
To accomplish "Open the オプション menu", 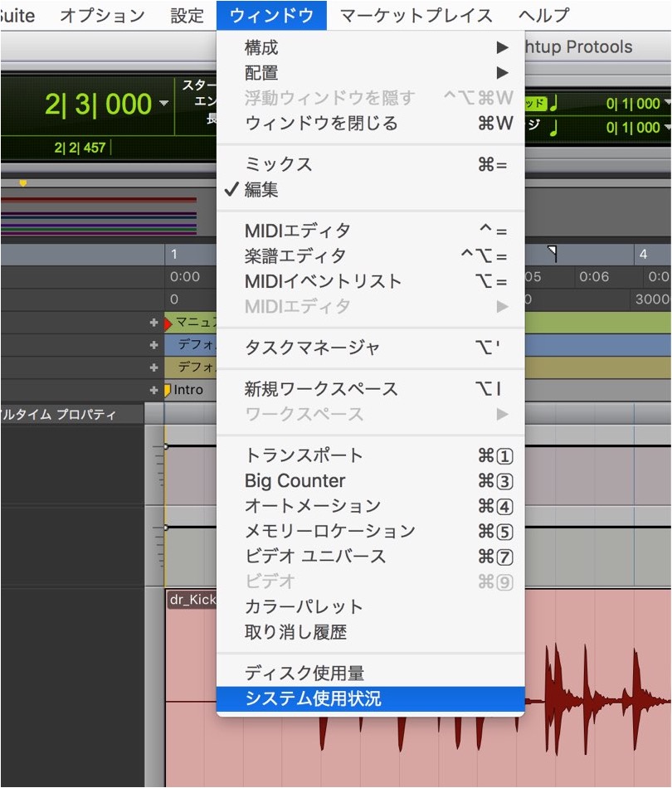I will point(102,16).
